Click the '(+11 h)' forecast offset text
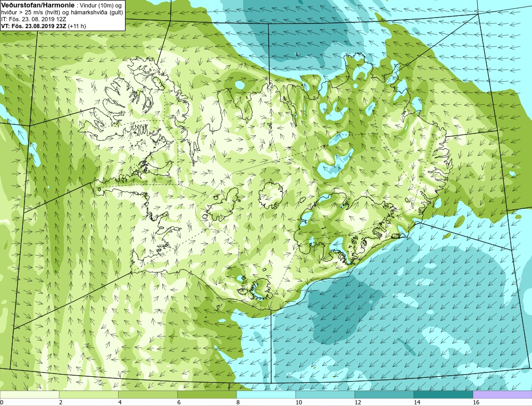 tap(77, 26)
